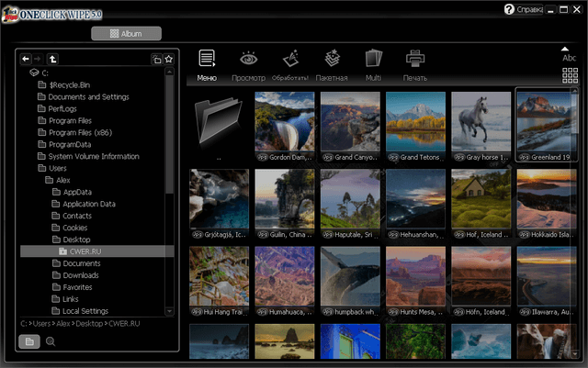Open the Обработать editing tool
The height and width of the screenshot is (368, 588).
290,61
